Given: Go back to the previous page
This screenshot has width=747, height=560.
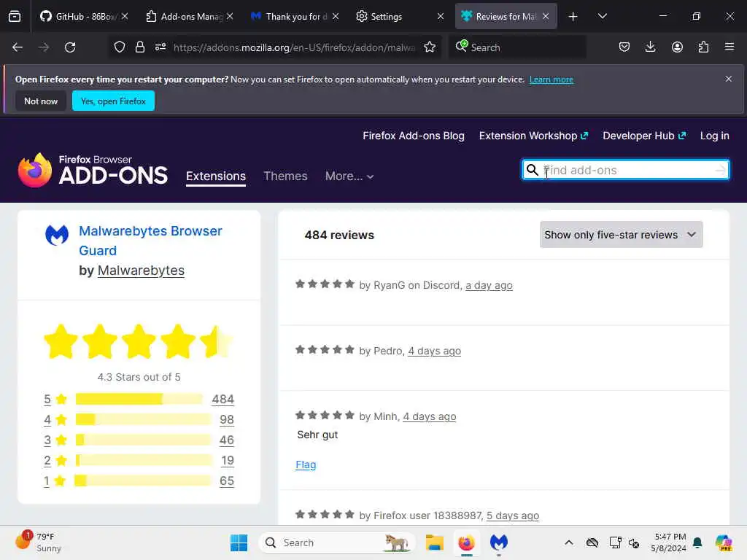Looking at the screenshot, I should coord(18,47).
